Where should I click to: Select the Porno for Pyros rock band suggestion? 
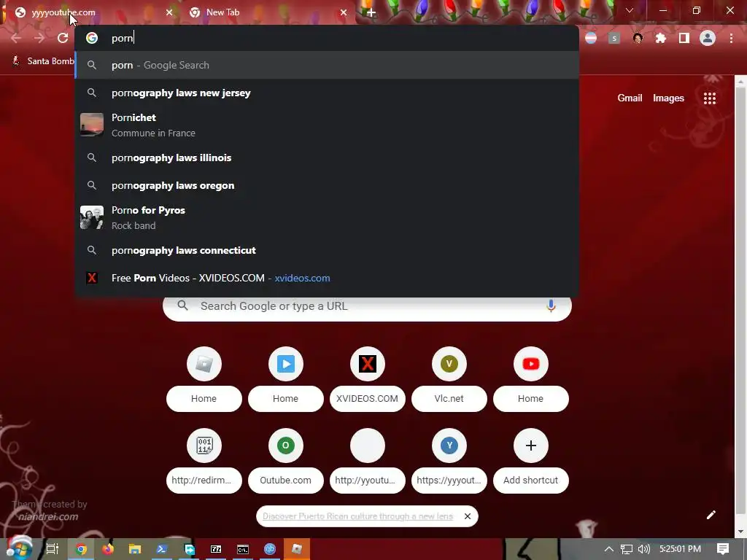click(327, 217)
